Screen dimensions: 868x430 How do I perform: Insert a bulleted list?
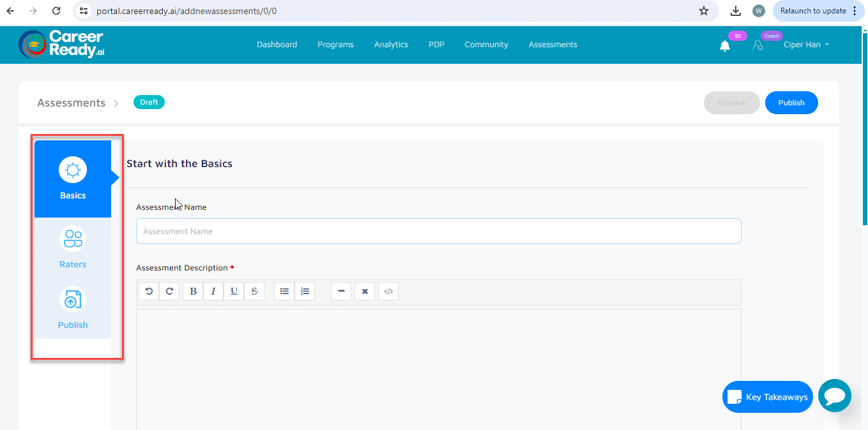[x=284, y=292]
